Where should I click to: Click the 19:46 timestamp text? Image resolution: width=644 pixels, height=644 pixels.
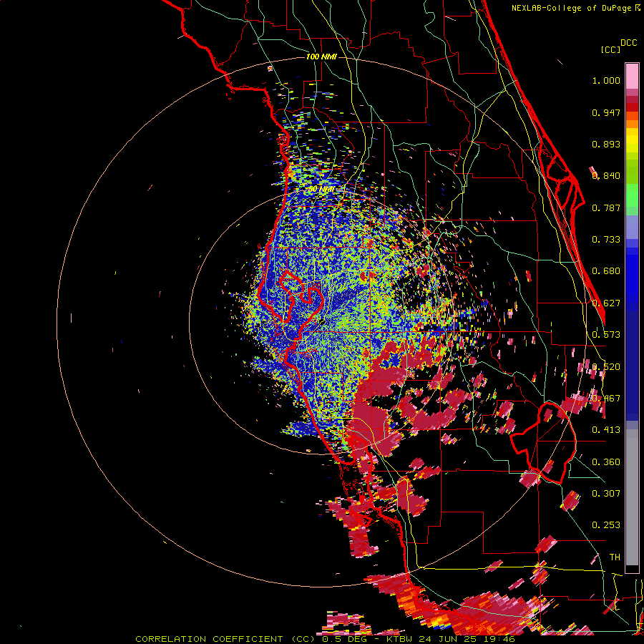(x=500, y=639)
